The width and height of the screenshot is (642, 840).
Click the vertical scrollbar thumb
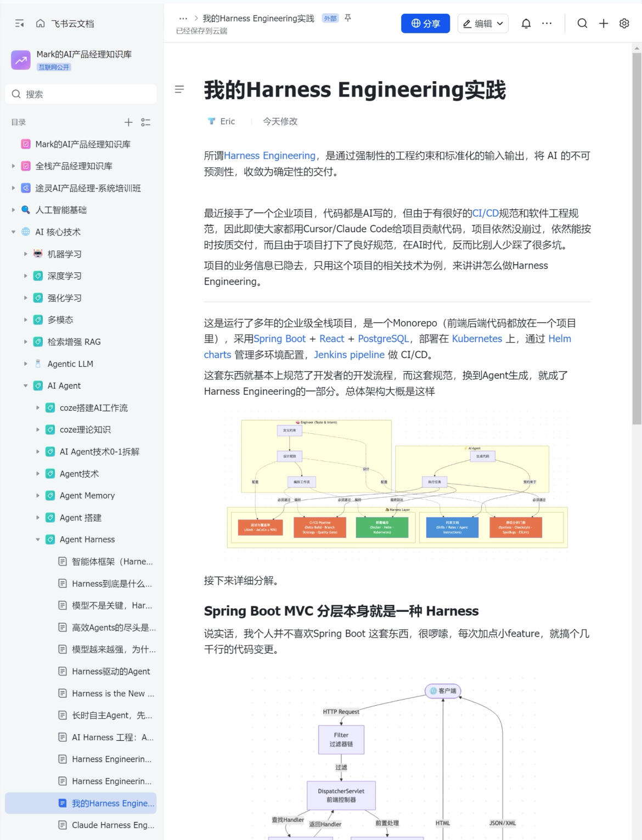click(x=637, y=239)
